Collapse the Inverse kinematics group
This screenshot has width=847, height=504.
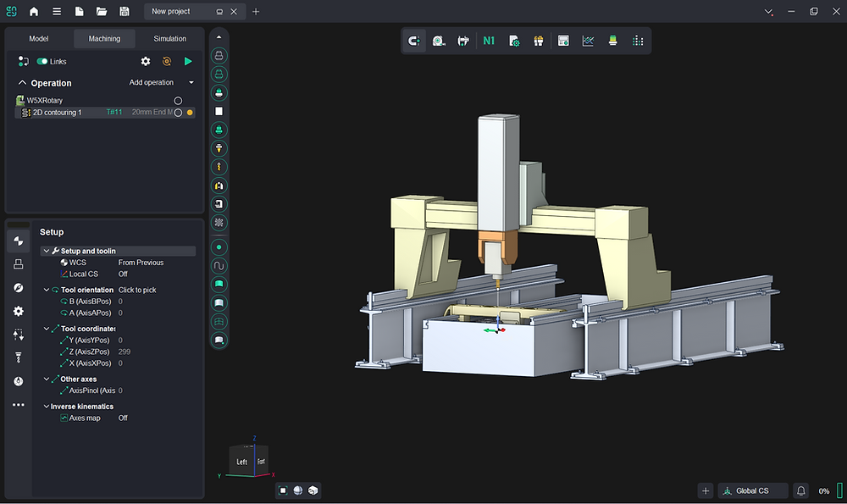click(47, 407)
